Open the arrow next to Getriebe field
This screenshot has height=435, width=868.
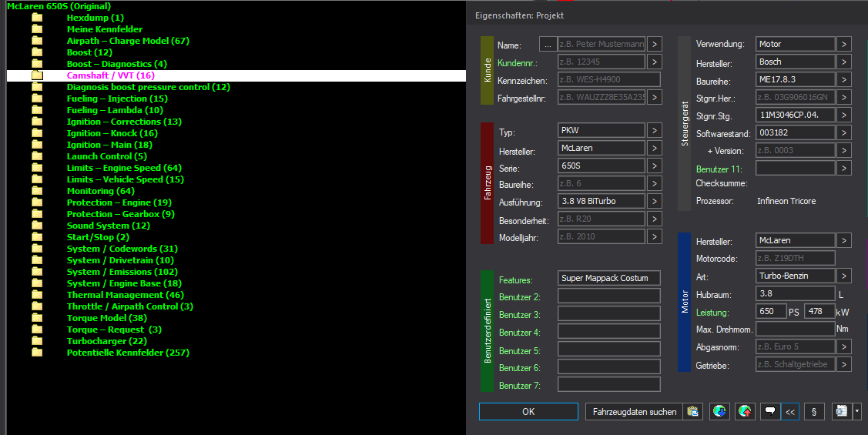click(x=843, y=365)
